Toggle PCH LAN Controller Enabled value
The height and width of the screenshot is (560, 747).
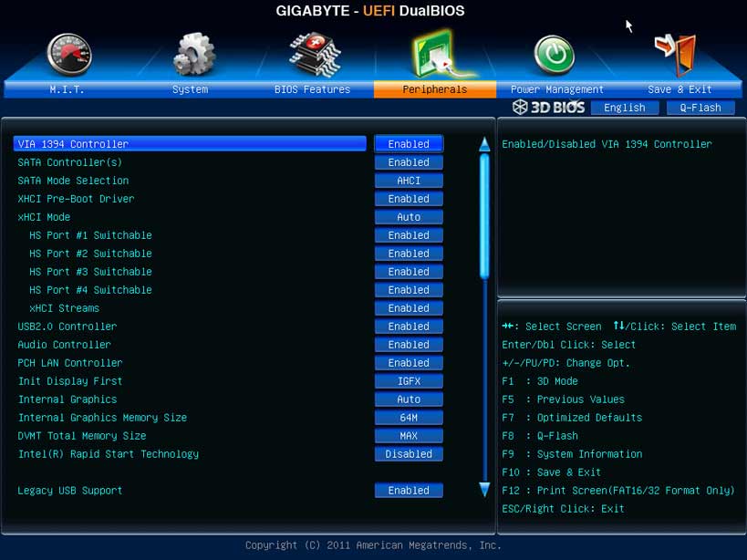(409, 363)
